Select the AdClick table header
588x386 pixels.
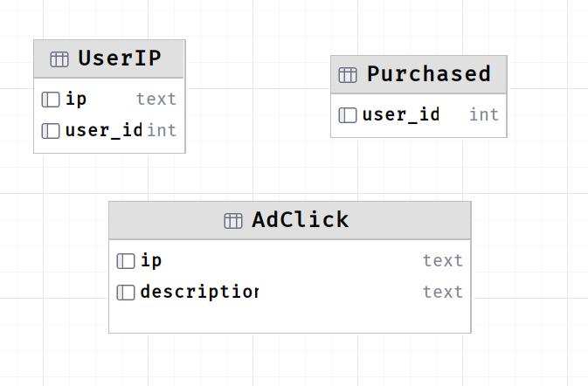[290, 220]
